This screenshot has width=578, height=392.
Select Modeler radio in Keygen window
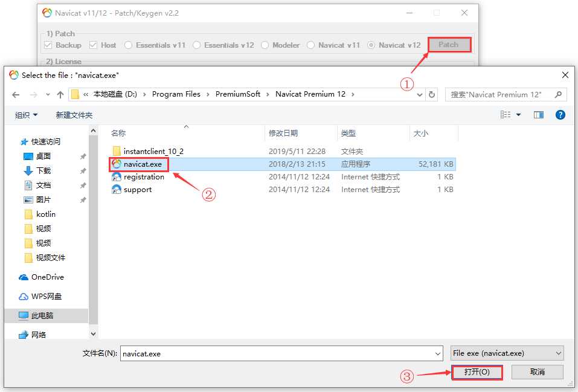(265, 45)
